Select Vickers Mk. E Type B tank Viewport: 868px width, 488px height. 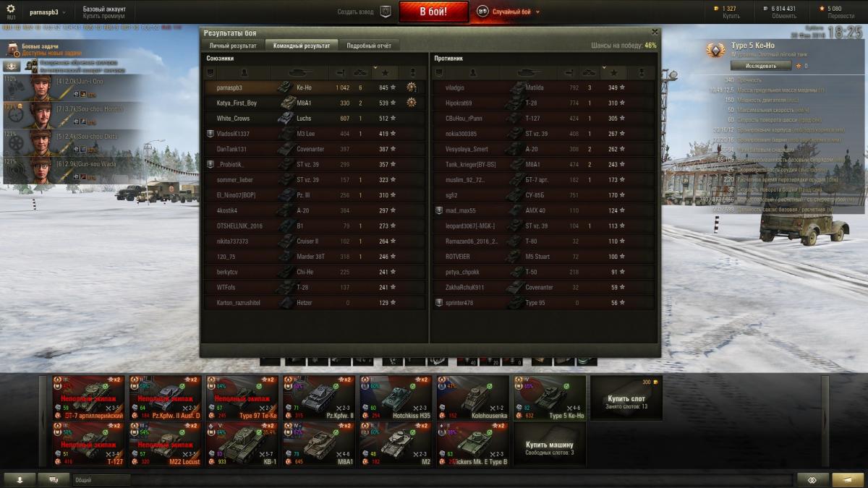point(473,444)
